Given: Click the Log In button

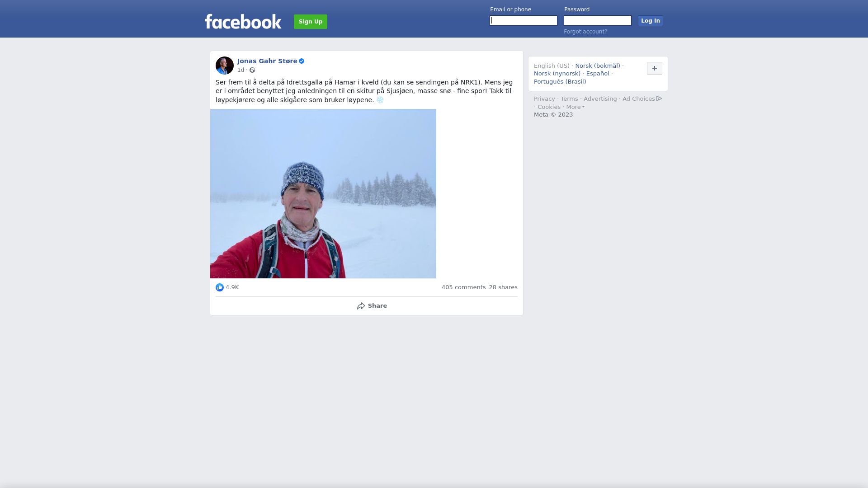Looking at the screenshot, I should pyautogui.click(x=651, y=21).
